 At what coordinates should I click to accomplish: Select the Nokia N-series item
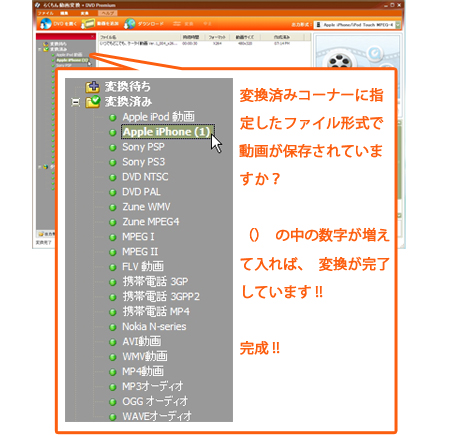[154, 326]
